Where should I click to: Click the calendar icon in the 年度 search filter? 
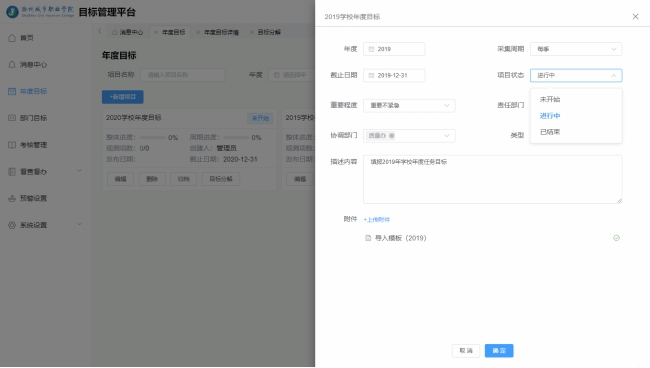276,75
